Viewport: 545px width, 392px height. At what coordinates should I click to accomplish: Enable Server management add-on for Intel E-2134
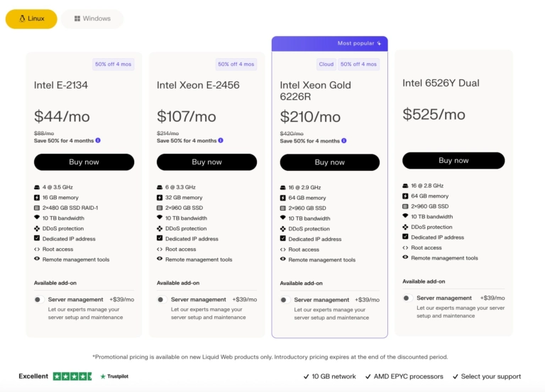pos(39,300)
